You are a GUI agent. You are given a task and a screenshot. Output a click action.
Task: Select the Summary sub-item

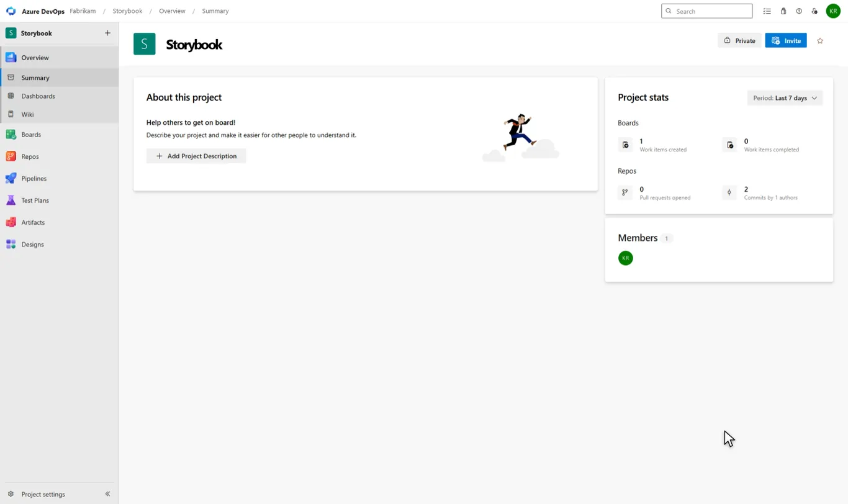click(59, 78)
